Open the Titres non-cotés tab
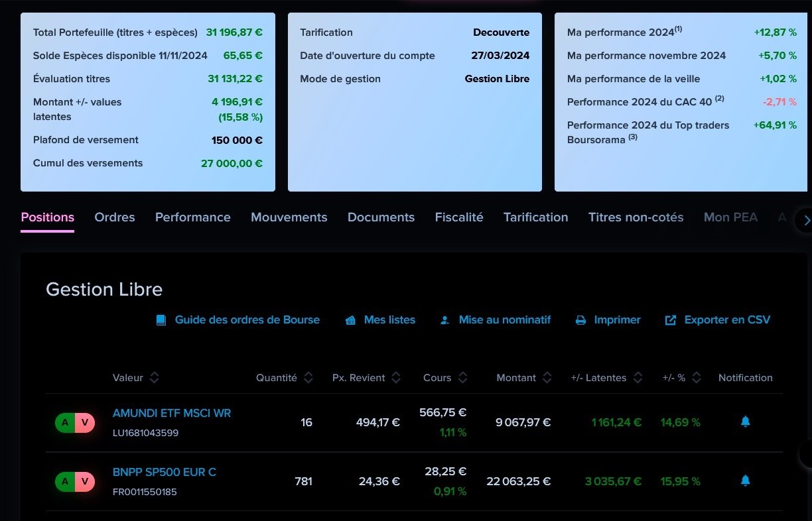Viewport: 812px width, 521px height. (x=636, y=217)
